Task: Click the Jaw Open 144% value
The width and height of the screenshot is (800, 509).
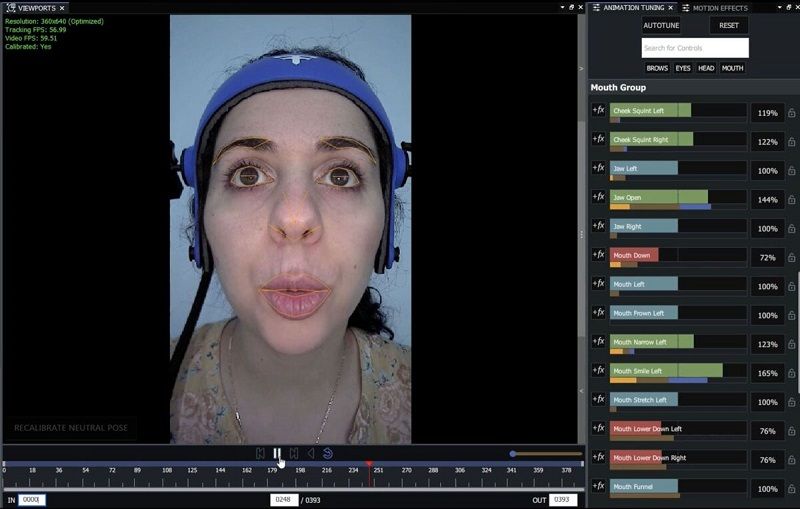Action: (x=767, y=200)
